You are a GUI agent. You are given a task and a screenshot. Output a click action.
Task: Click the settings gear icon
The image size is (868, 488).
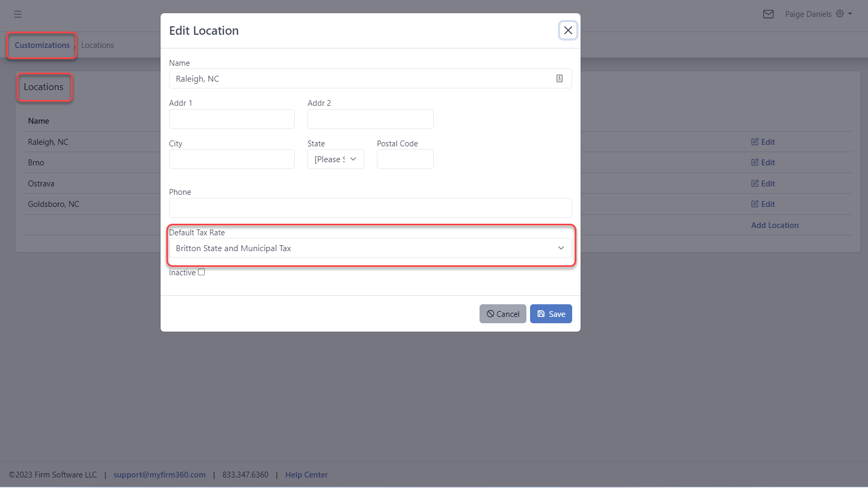click(841, 14)
